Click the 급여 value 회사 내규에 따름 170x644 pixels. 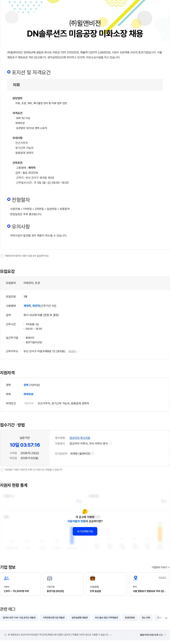coord(41,315)
